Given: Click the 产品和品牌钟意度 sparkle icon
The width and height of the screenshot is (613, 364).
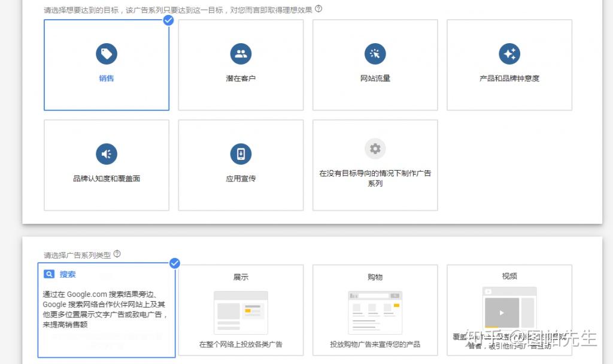Looking at the screenshot, I should (509, 54).
